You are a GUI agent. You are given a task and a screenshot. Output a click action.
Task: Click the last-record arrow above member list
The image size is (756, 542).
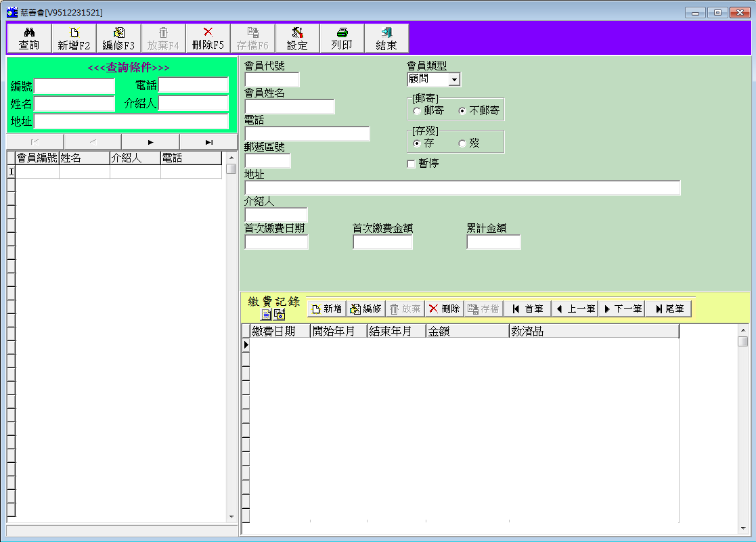pyautogui.click(x=208, y=142)
